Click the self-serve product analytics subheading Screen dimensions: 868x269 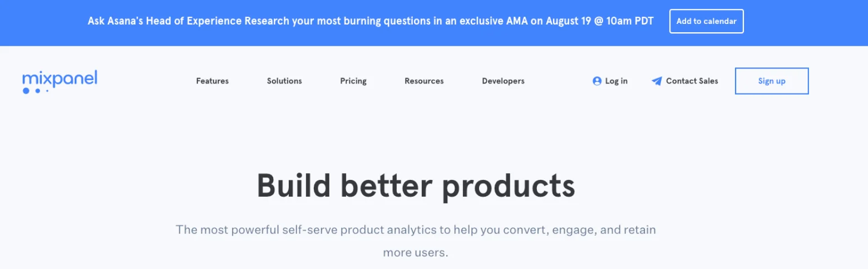click(415, 229)
